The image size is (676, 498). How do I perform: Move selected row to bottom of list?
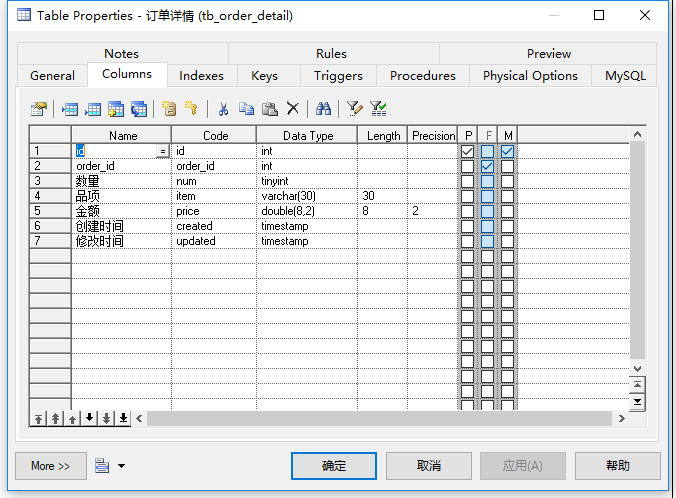123,418
